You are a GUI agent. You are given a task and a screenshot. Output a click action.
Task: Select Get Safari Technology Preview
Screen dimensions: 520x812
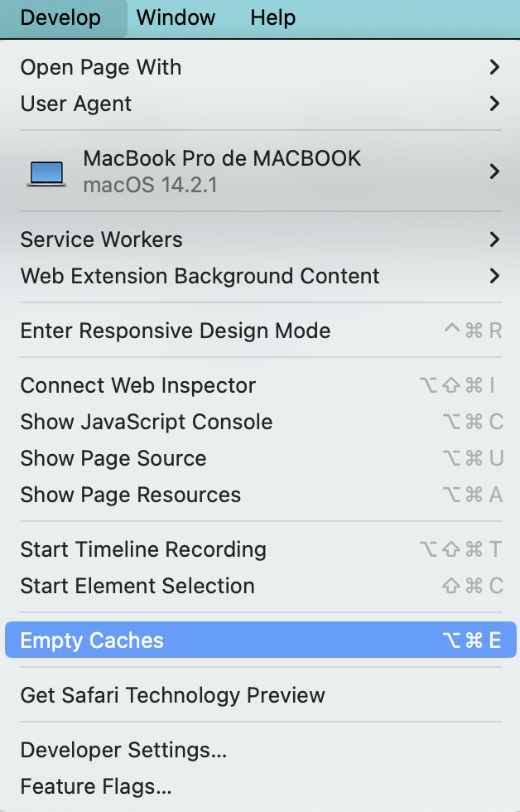click(x=171, y=695)
